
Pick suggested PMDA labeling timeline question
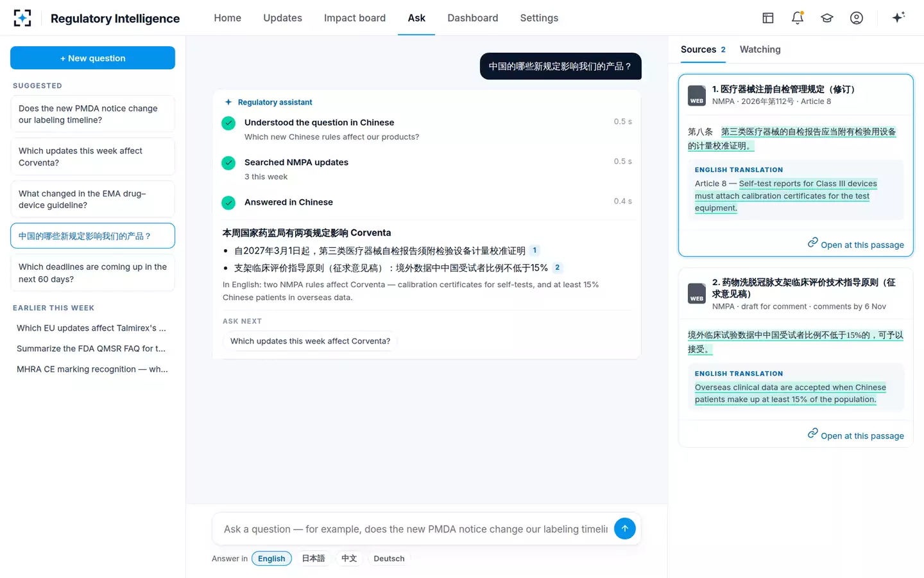pyautogui.click(x=92, y=114)
